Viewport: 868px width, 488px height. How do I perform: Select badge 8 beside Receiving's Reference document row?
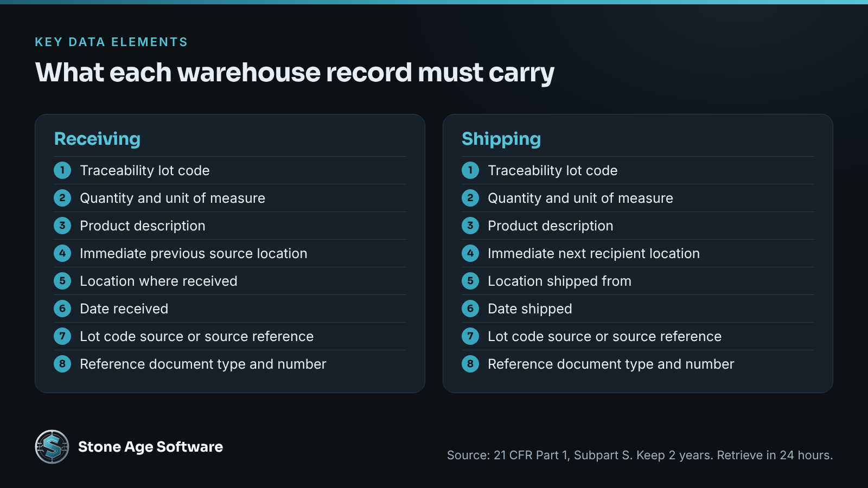click(x=62, y=364)
